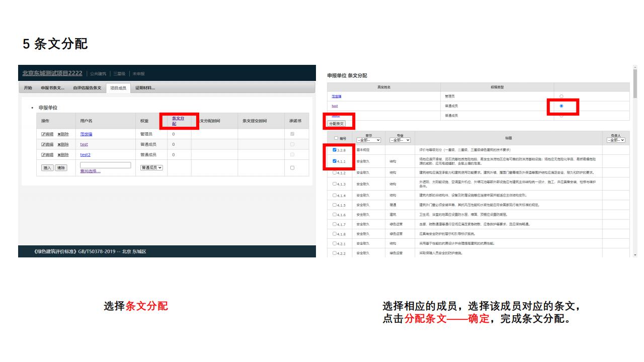The image size is (644, 362).
Task: Click the 分配条文 button
Action: point(336,123)
